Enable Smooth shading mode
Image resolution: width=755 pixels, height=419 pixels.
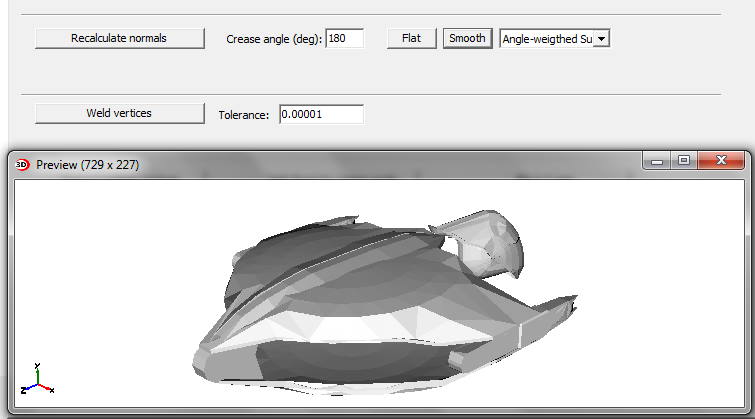[x=467, y=39]
